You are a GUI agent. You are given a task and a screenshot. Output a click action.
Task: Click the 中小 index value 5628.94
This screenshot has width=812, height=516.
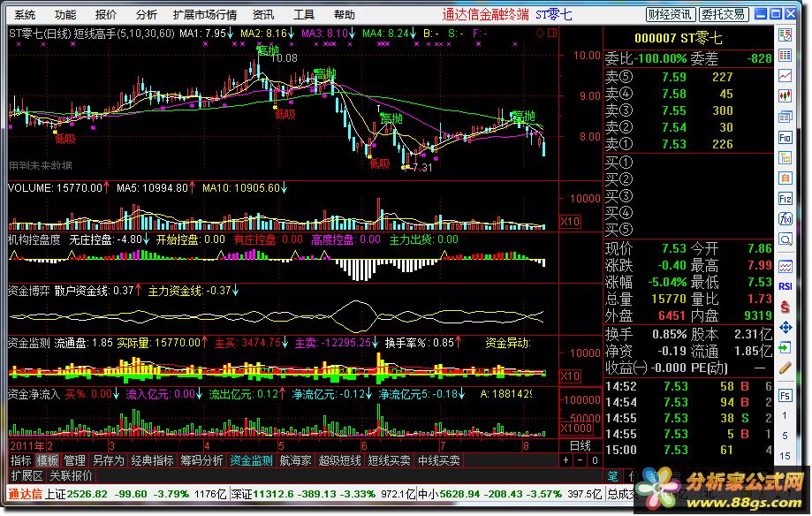click(459, 494)
